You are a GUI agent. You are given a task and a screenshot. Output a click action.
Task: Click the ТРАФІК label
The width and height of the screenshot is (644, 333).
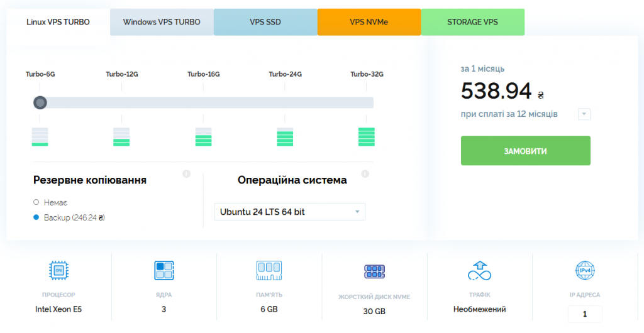click(480, 295)
